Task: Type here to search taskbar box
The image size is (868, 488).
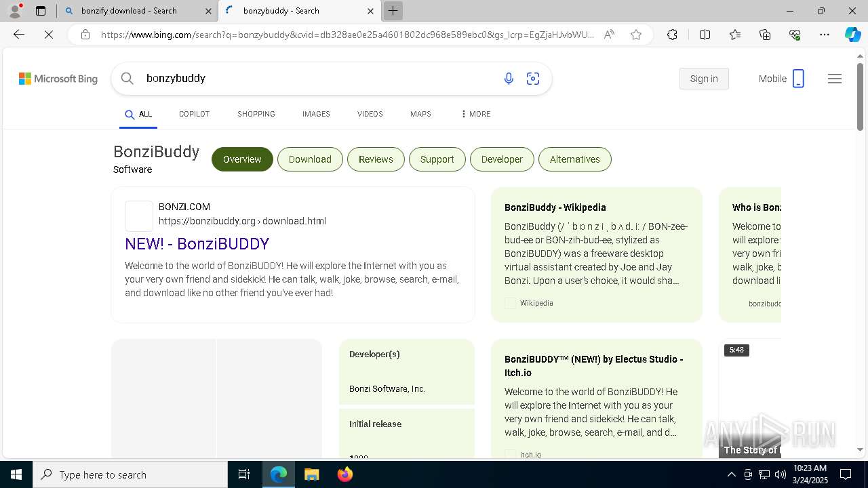Action: (130, 474)
